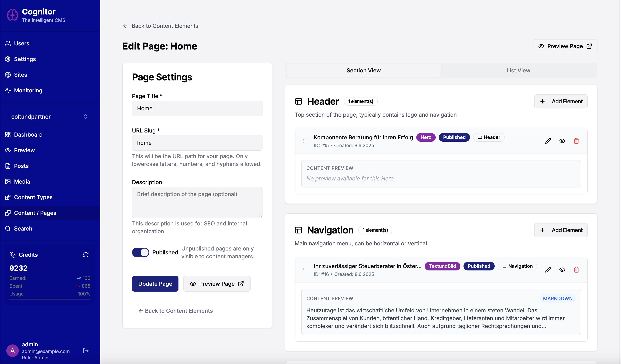This screenshot has width=621, height=364.
Task: Delete the Navigation element via trash icon
Action: (x=576, y=270)
